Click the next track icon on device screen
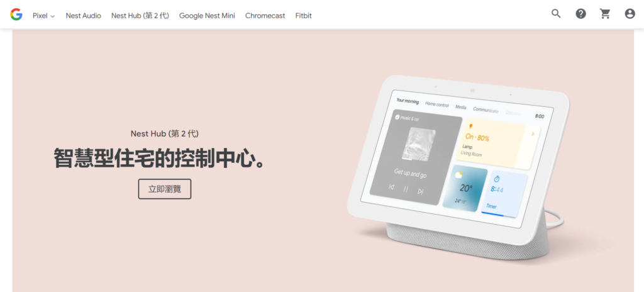Viewport: 644px width, 292px height. (x=420, y=191)
